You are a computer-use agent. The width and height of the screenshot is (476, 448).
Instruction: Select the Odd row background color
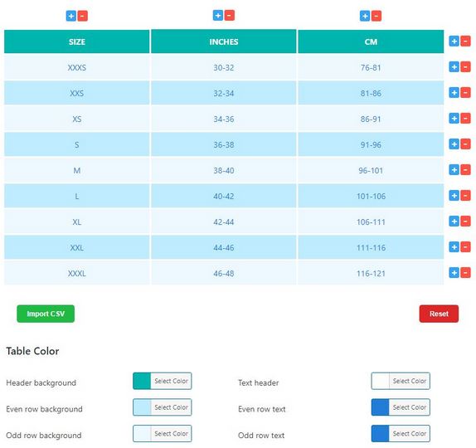coord(162,433)
